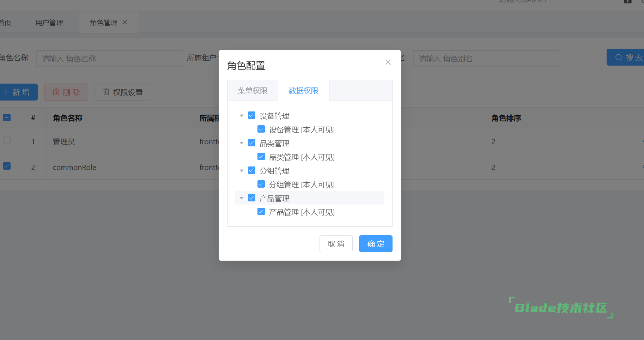Uncheck the commonRole row checkbox
Viewport: 644px width, 340px height.
pyautogui.click(x=6, y=166)
